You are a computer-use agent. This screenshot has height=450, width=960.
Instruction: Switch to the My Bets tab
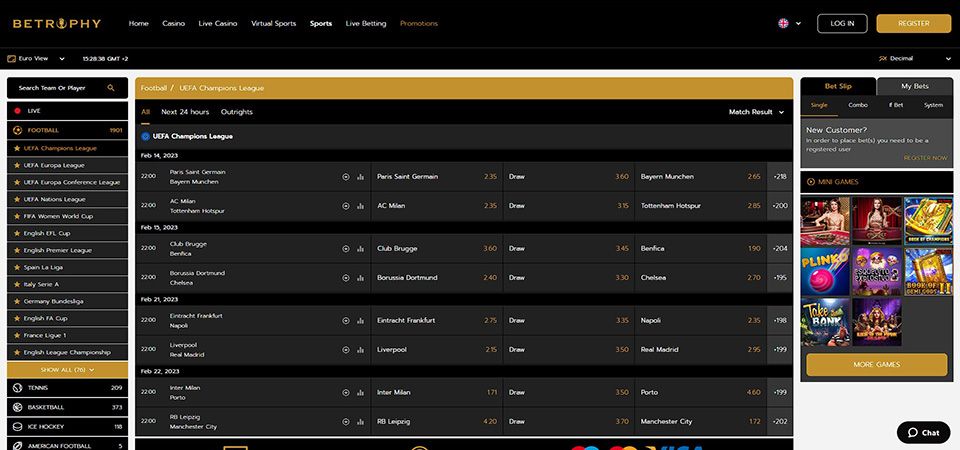[915, 86]
